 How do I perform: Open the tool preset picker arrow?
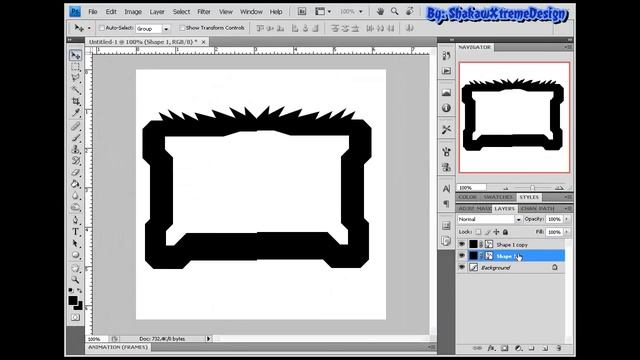point(89,28)
